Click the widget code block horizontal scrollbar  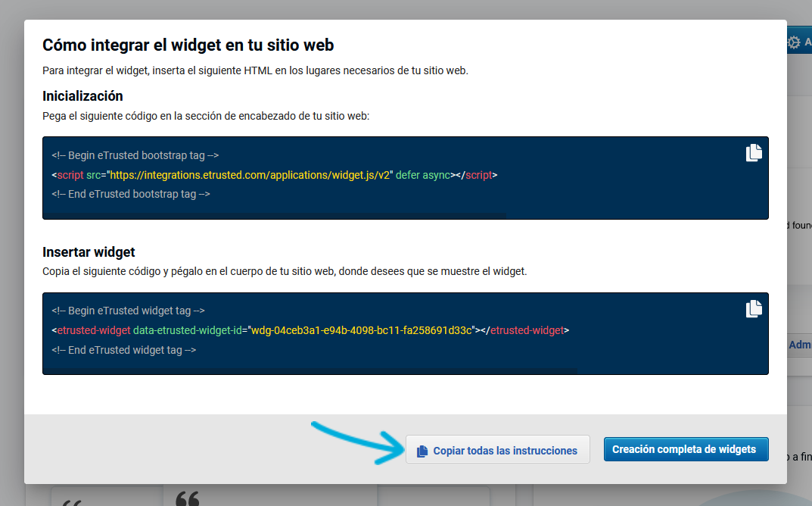tap(310, 371)
